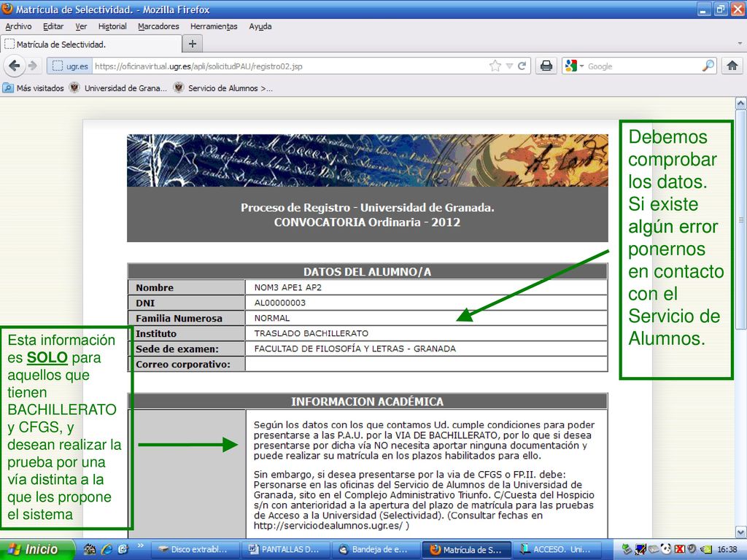Screen dimensions: 747x560
Task: Switch to Matrícula de S... taskbar item
Action: [x=466, y=549]
